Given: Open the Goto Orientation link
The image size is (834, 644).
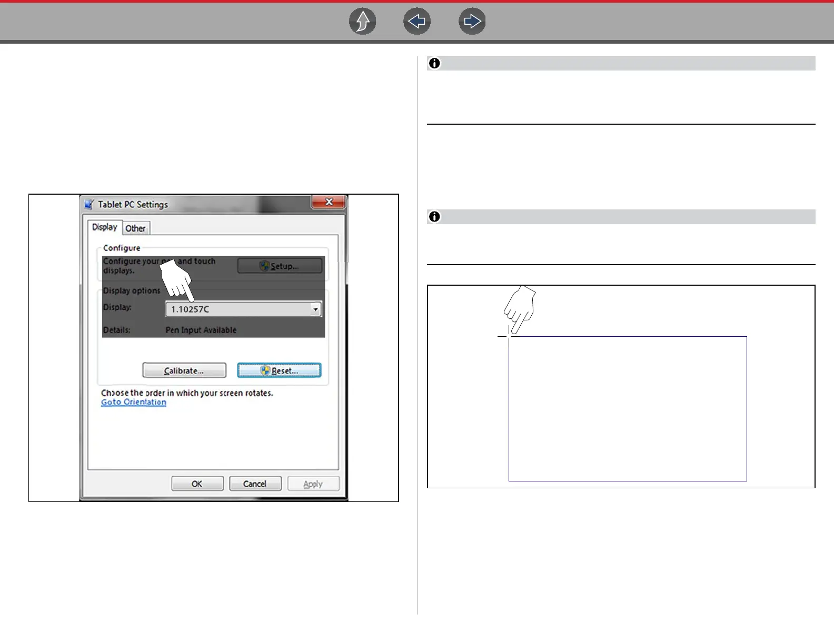Looking at the screenshot, I should 134,402.
